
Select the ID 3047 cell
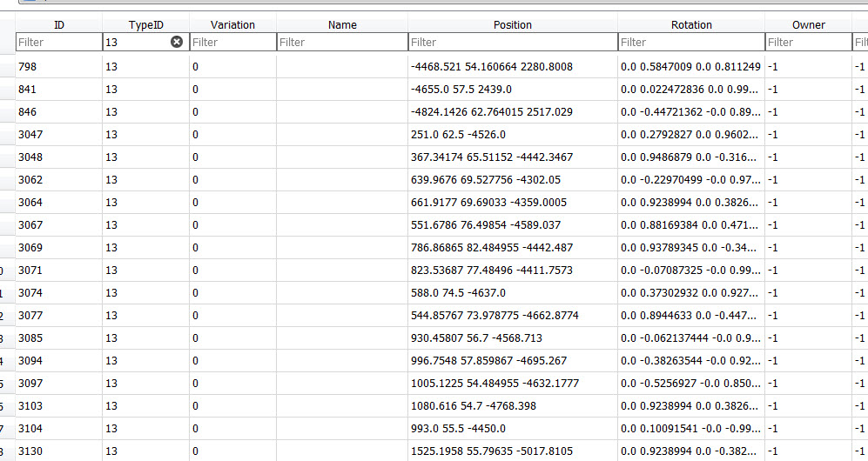pos(58,135)
